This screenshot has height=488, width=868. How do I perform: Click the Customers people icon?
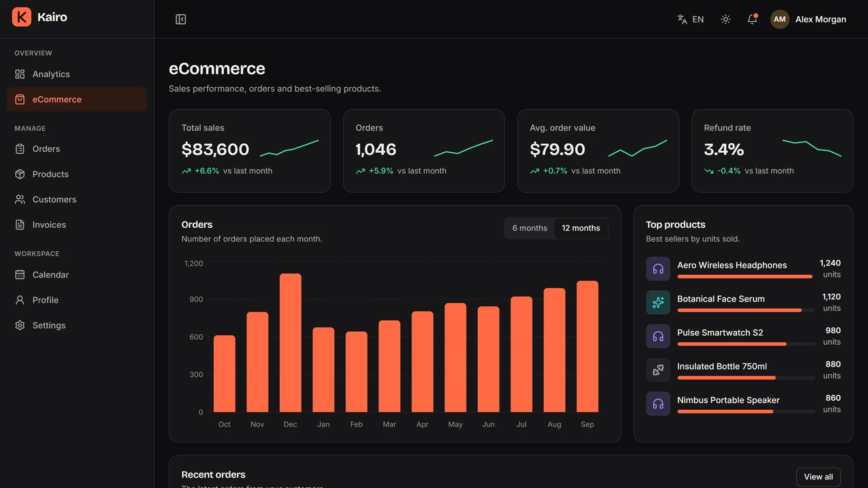coord(20,199)
